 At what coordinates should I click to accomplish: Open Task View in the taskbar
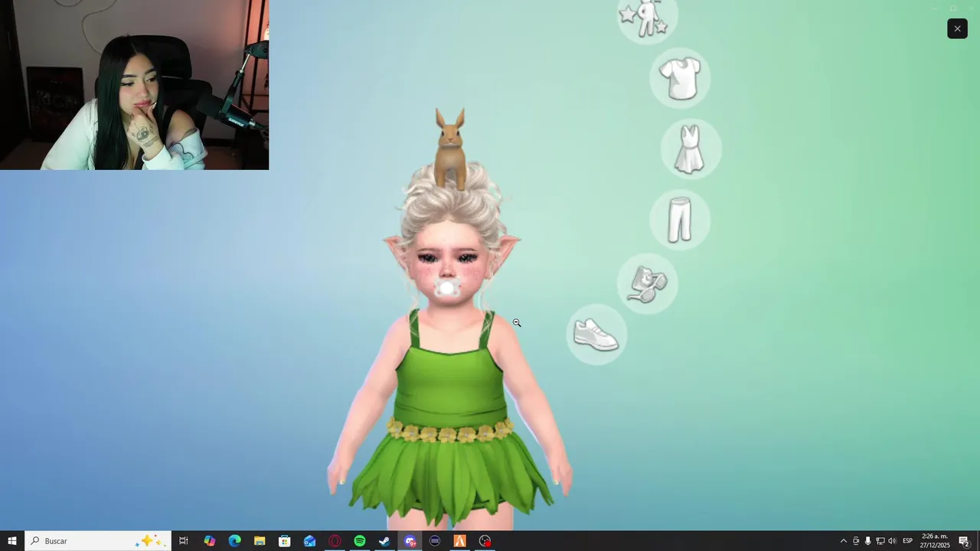(x=184, y=541)
